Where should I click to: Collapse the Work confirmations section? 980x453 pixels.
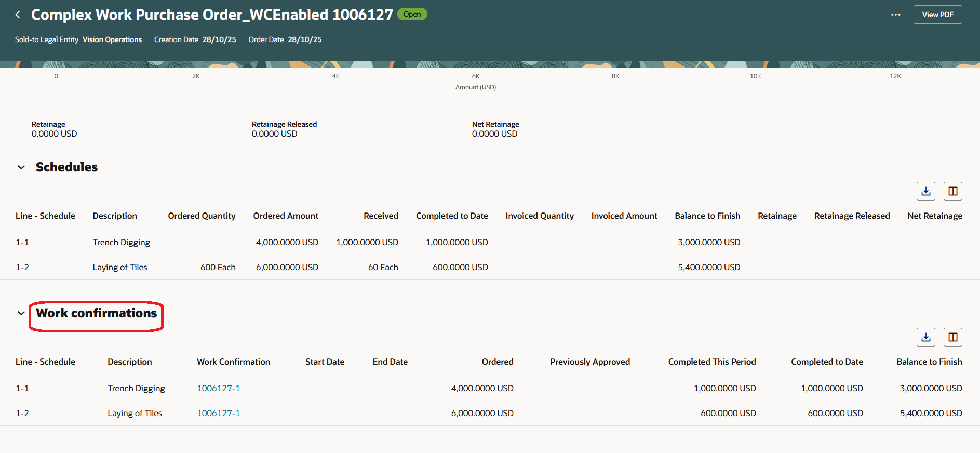(x=21, y=313)
